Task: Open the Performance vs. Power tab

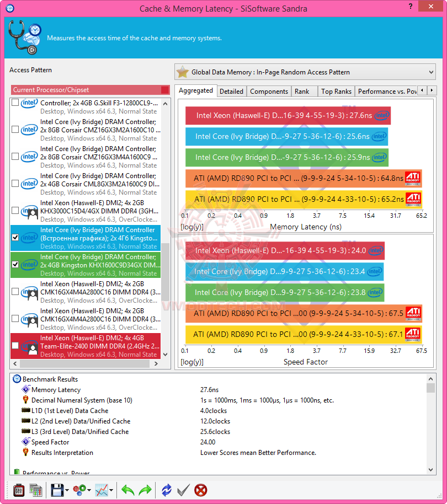Action: coord(387,92)
